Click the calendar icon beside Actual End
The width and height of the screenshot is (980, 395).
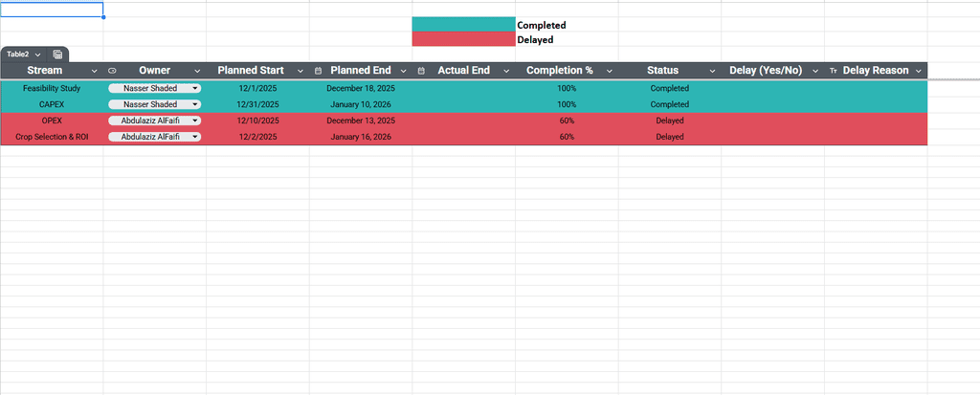[421, 71]
